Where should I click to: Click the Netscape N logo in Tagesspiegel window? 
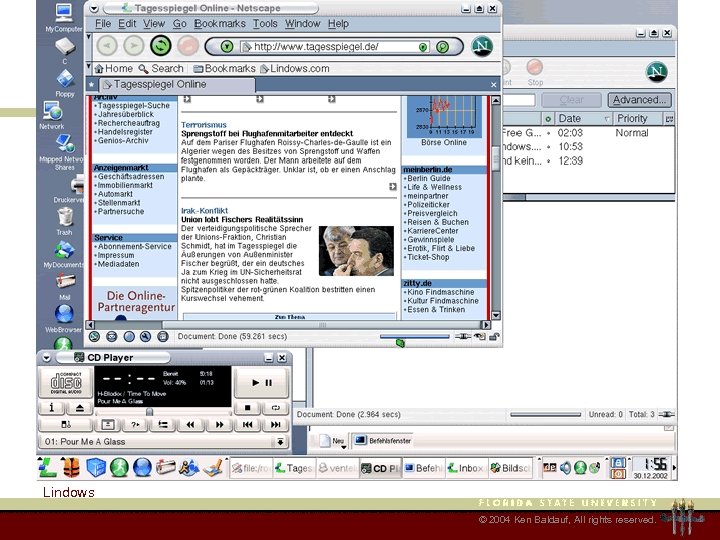coord(482,46)
